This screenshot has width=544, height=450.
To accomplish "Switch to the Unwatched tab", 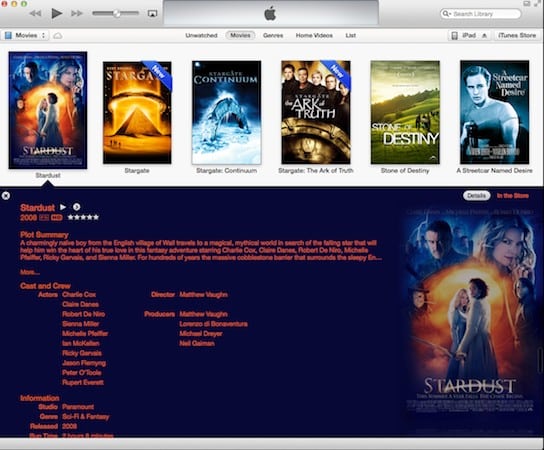I will click(x=201, y=35).
